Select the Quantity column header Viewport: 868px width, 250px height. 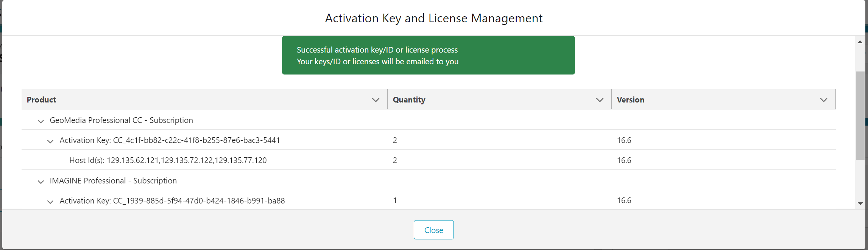pyautogui.click(x=409, y=99)
